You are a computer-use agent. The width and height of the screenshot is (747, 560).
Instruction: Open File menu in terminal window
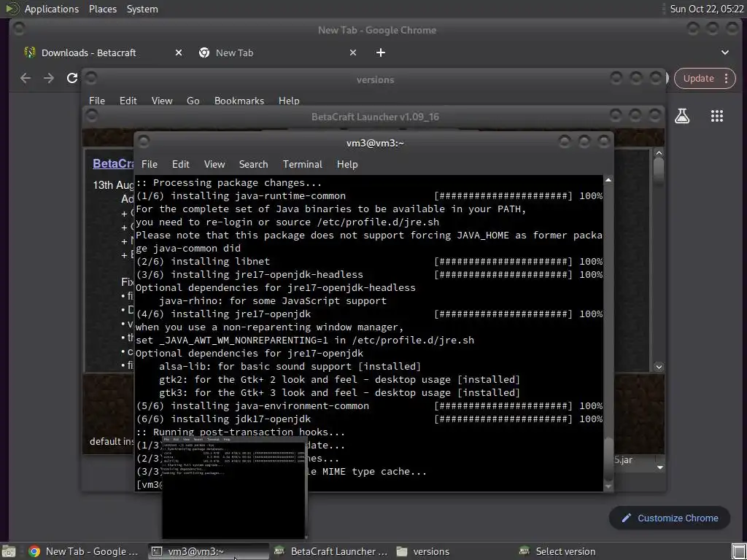[149, 164]
